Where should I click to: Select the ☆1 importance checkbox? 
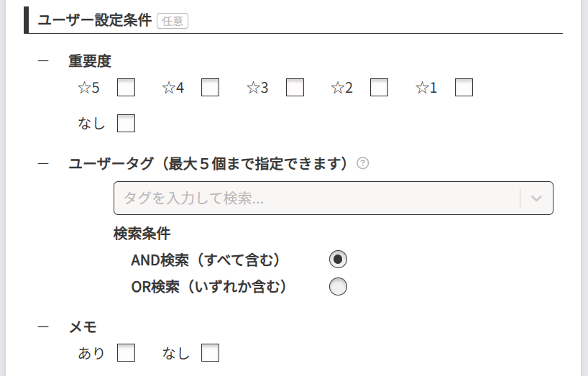(x=464, y=88)
